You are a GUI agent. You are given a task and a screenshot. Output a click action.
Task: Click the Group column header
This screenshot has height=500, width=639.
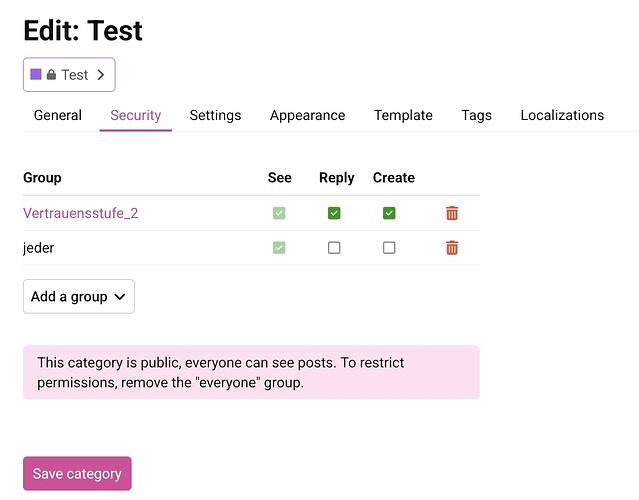tap(42, 178)
